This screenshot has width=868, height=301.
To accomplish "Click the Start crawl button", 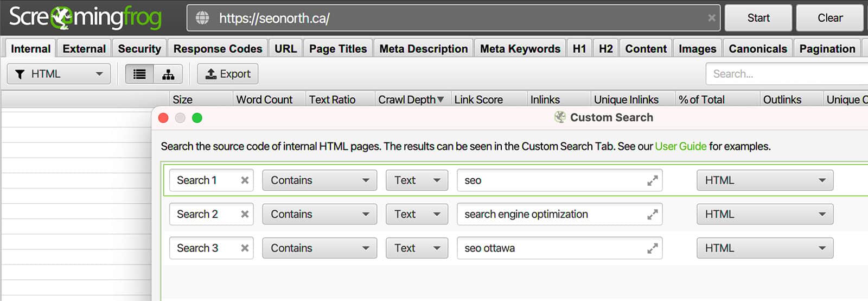I will (x=758, y=18).
